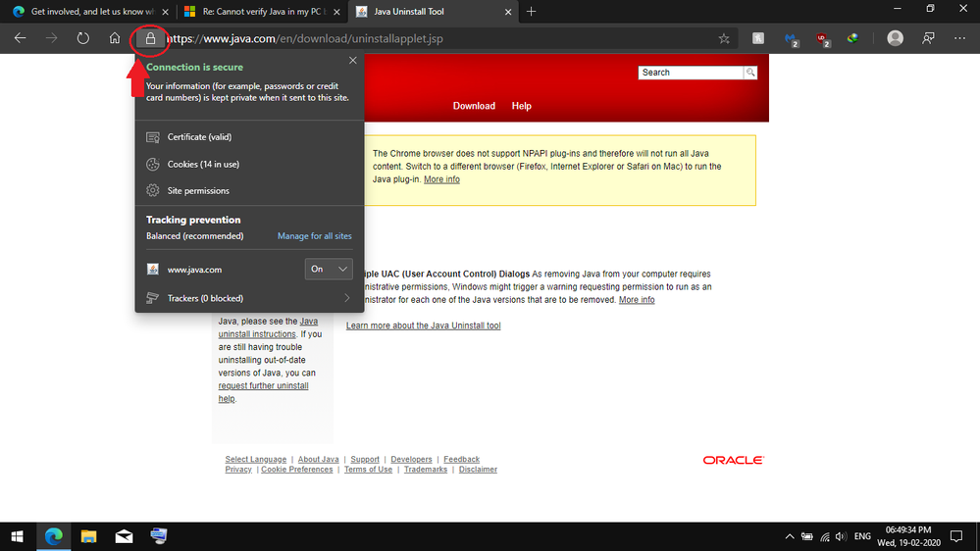Follow More info link about UAC dialogs
980x551 pixels.
coord(637,300)
